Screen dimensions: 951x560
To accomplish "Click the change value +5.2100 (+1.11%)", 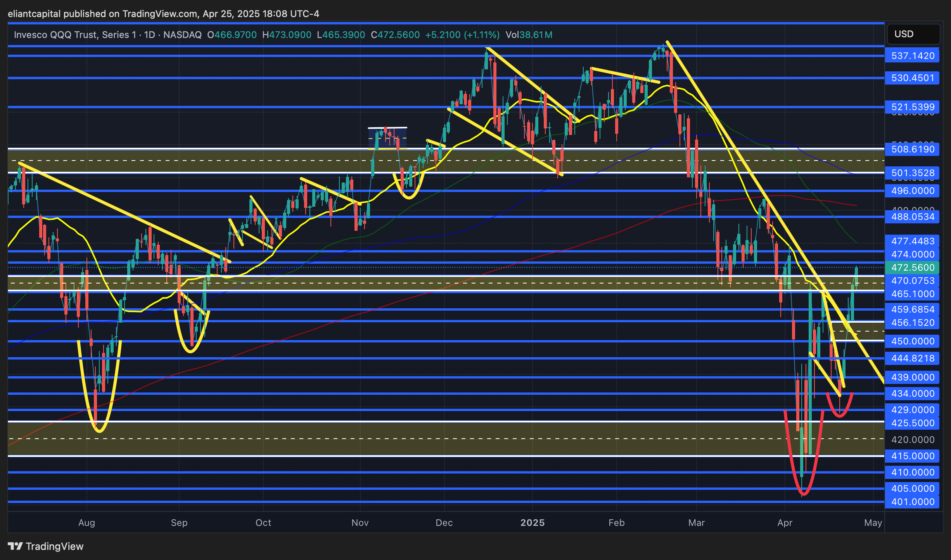I will [462, 35].
